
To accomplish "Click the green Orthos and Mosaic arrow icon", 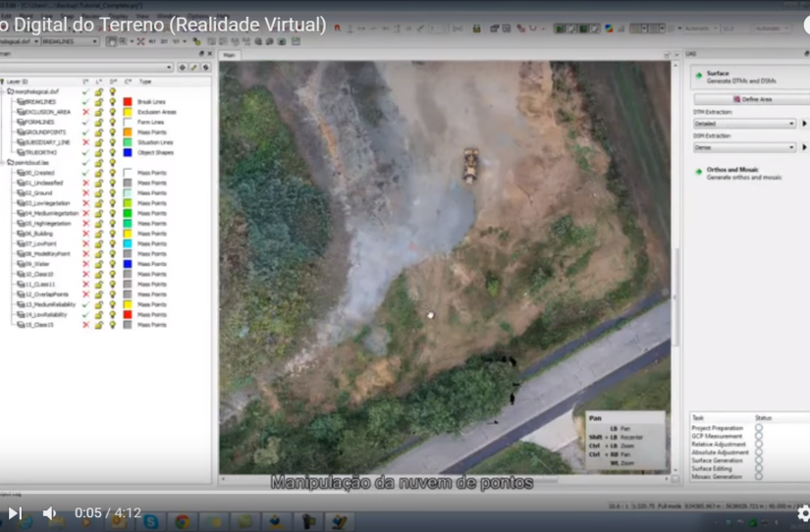I will [x=699, y=172].
